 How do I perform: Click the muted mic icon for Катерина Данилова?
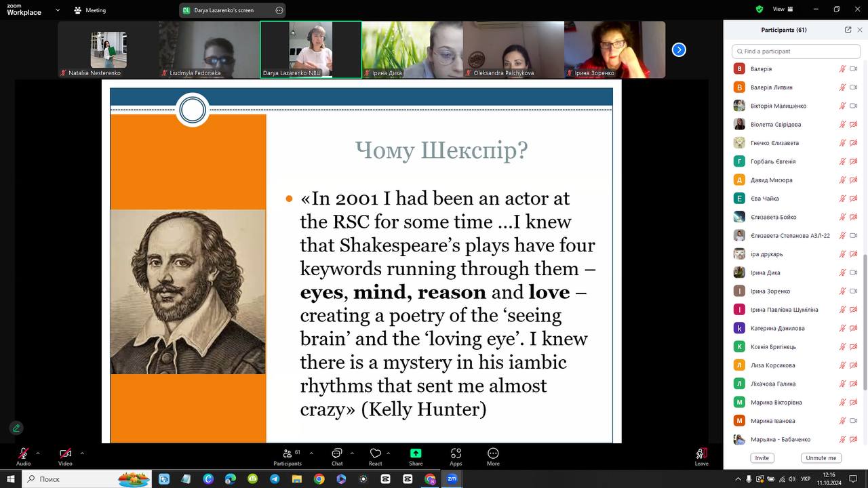(x=842, y=328)
